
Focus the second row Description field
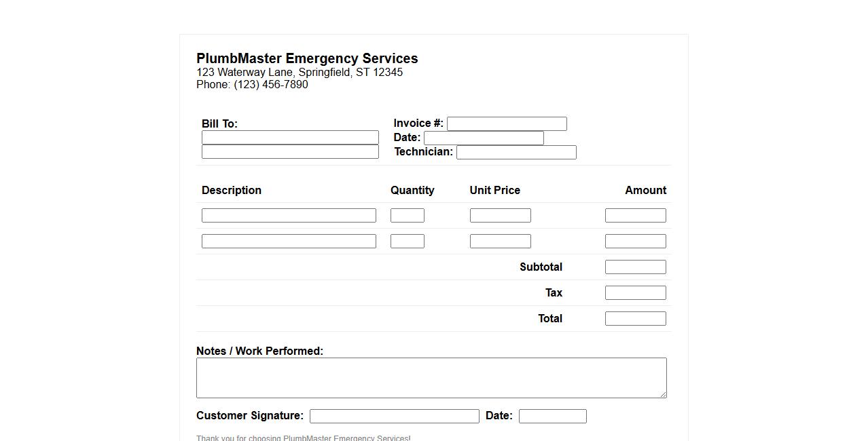coord(289,241)
